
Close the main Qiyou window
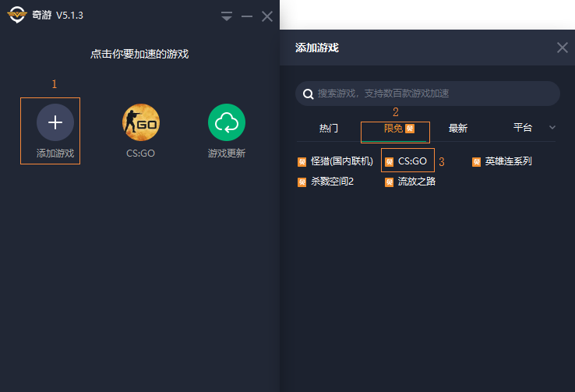[x=267, y=16]
